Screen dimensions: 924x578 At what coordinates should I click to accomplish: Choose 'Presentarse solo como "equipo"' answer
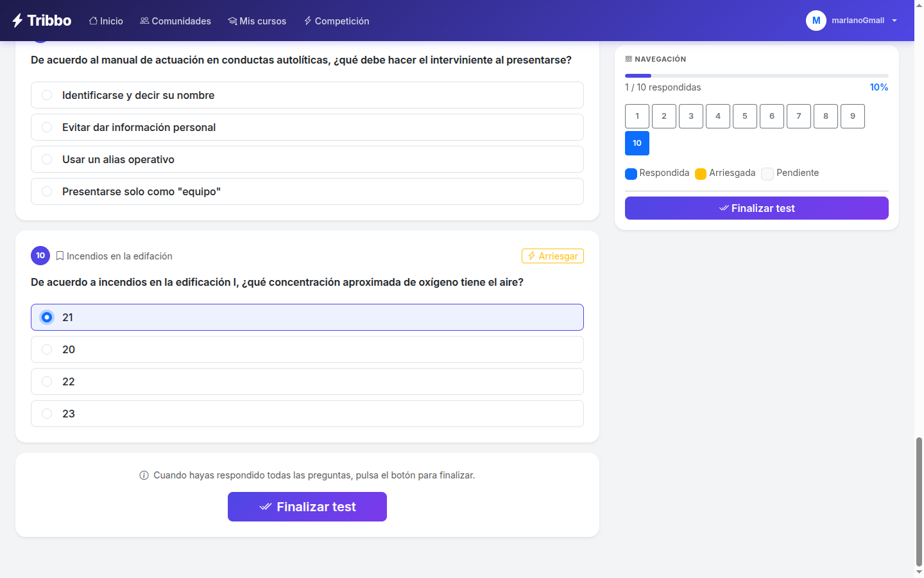pyautogui.click(x=307, y=191)
